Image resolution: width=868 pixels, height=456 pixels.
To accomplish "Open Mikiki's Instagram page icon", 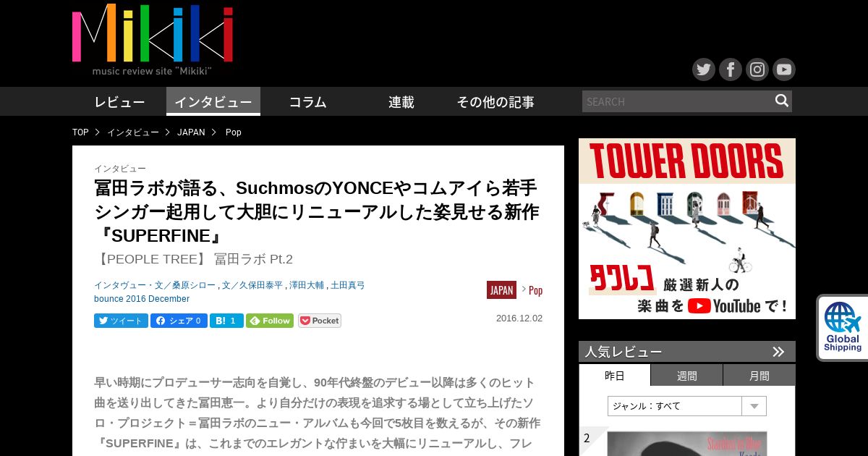I will [757, 69].
